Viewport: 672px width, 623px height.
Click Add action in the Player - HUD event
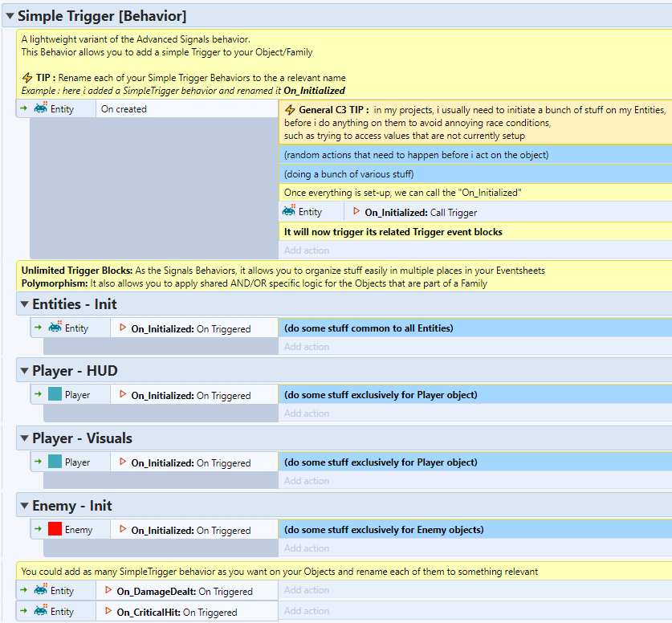point(307,413)
